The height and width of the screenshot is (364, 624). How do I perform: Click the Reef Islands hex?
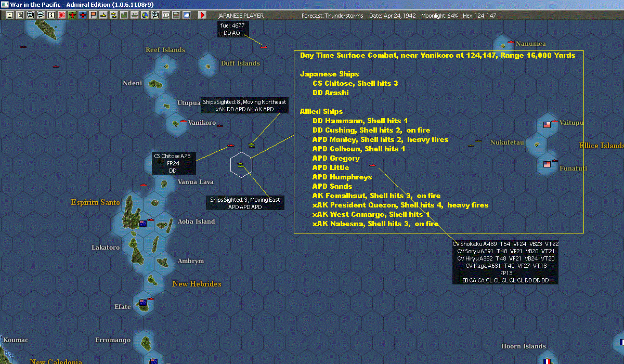click(165, 66)
